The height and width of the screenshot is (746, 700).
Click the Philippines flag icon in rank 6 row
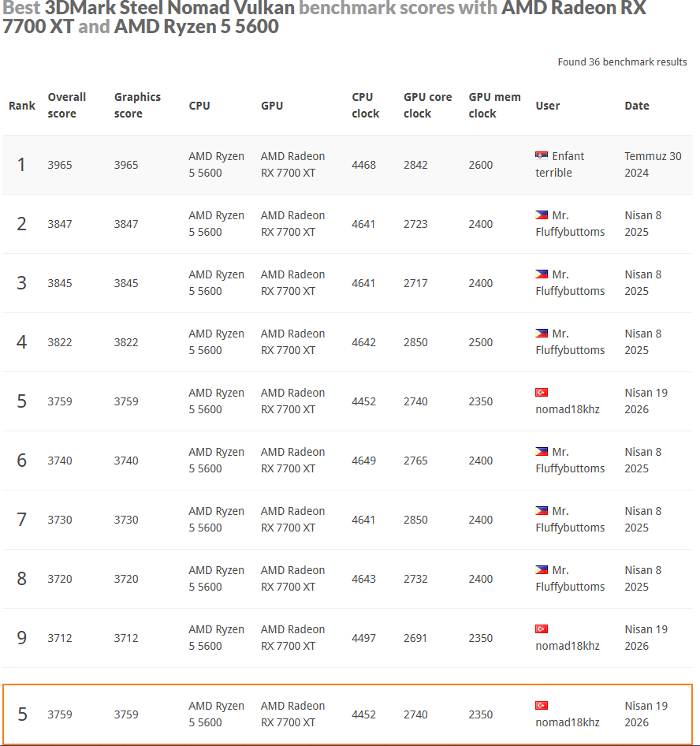(542, 452)
